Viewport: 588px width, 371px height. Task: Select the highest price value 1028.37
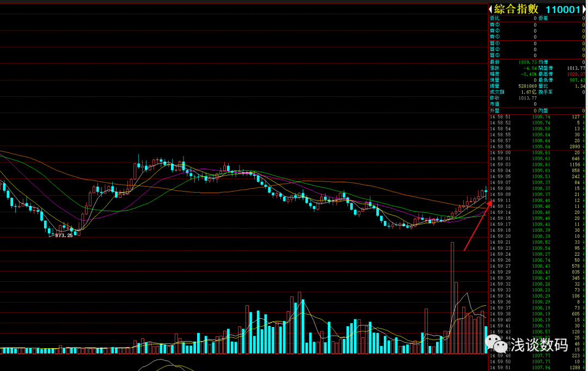point(576,74)
